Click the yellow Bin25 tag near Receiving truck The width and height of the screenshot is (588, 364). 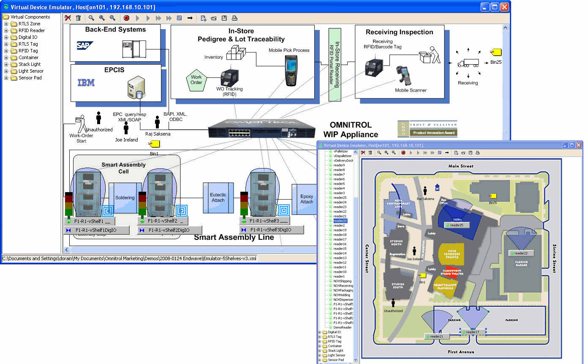coord(496,52)
